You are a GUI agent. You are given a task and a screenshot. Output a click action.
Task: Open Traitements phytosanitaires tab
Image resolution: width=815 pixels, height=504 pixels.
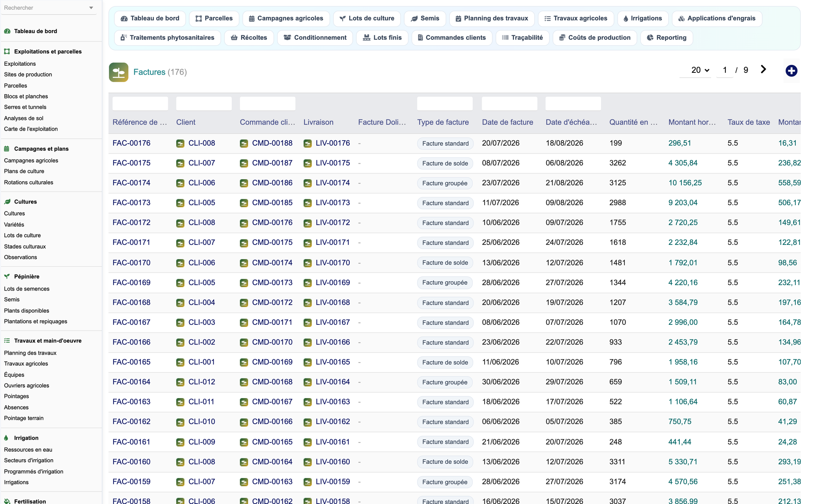pos(168,38)
